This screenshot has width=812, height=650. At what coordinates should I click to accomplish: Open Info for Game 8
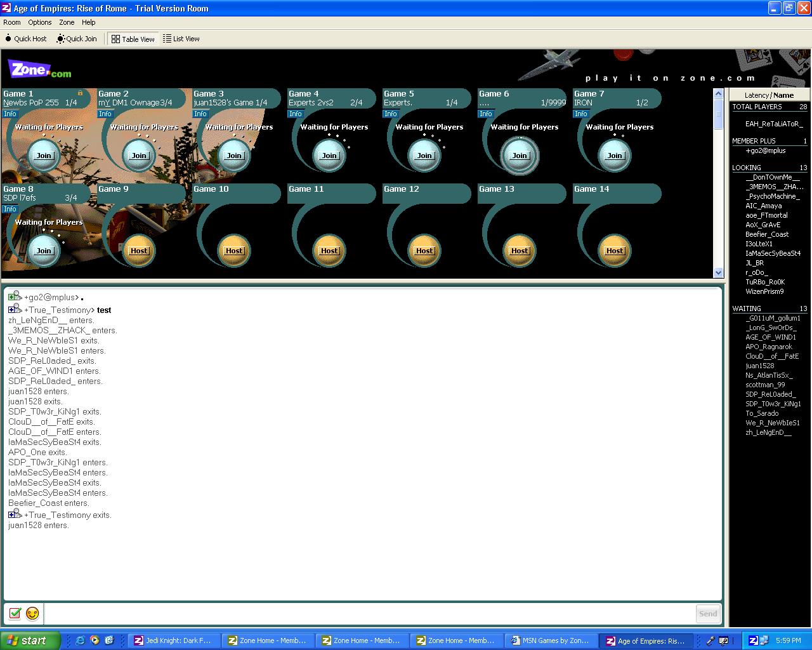click(10, 209)
